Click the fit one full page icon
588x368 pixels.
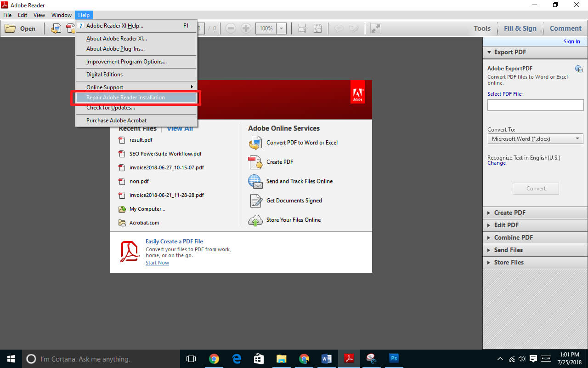pos(317,29)
